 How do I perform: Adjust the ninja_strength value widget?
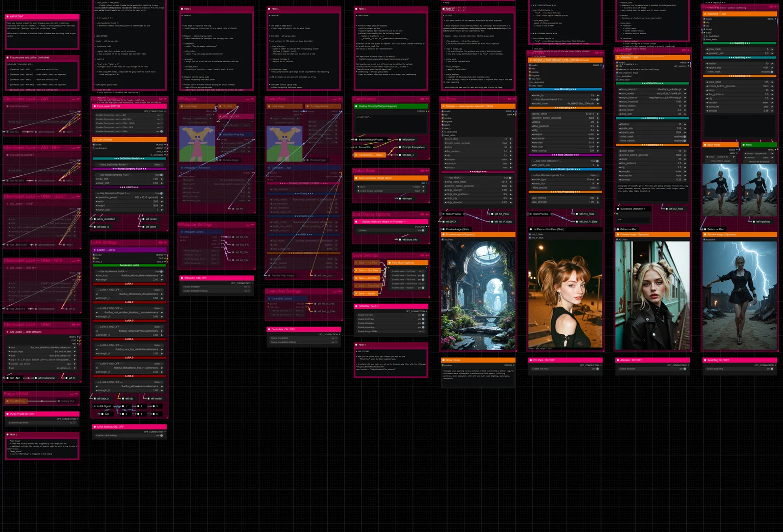(478, 190)
